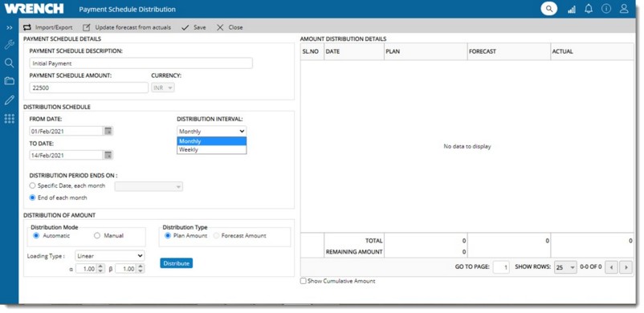Open the wrench tool sidebar icon
The height and width of the screenshot is (313, 644).
(x=9, y=45)
